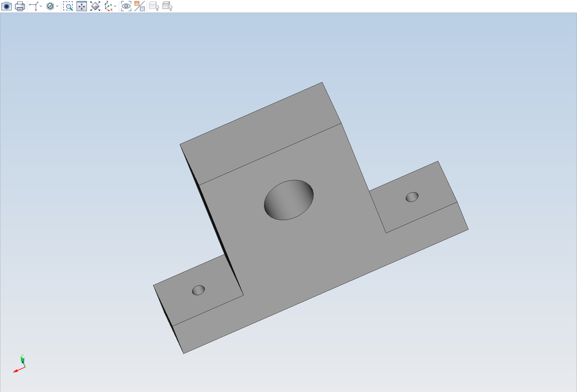577x392 pixels.
Task: Click the zoom to fit icon
Action: coord(95,6)
